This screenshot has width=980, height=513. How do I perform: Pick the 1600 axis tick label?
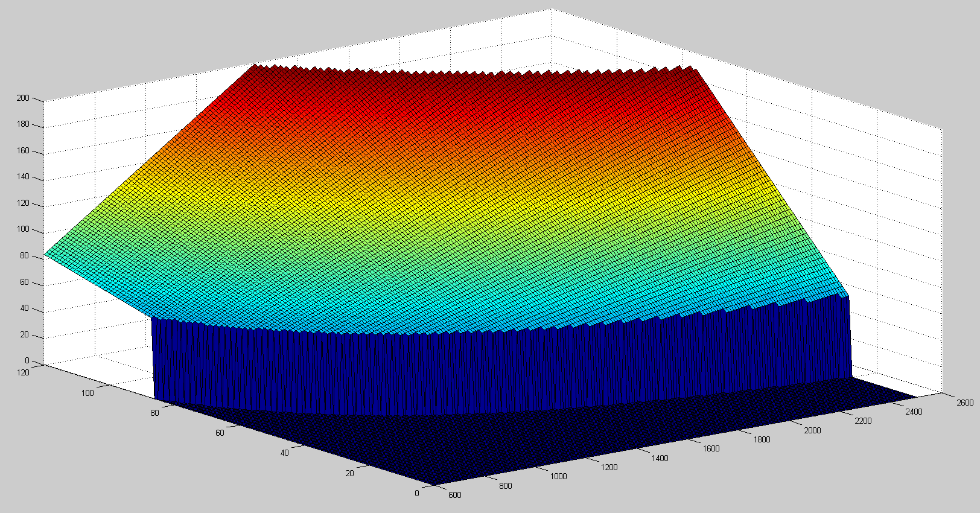point(710,448)
